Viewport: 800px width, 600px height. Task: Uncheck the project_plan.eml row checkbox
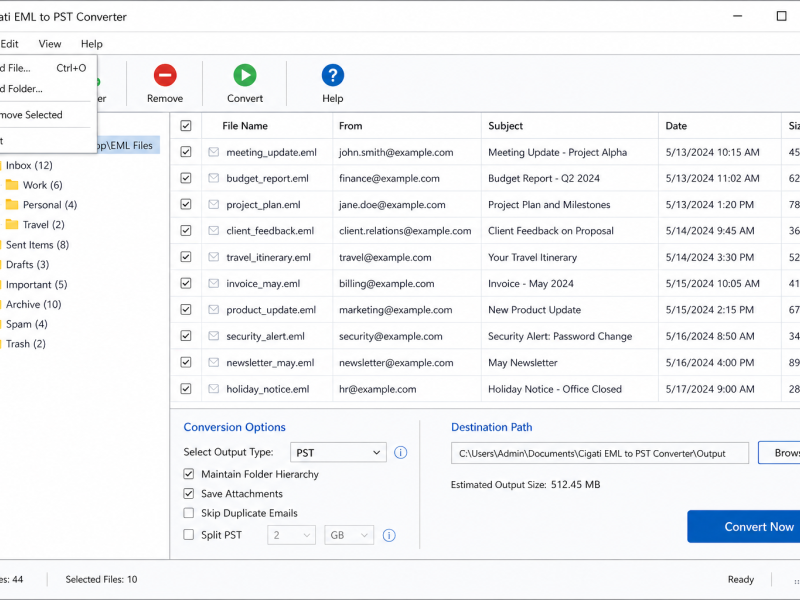186,205
